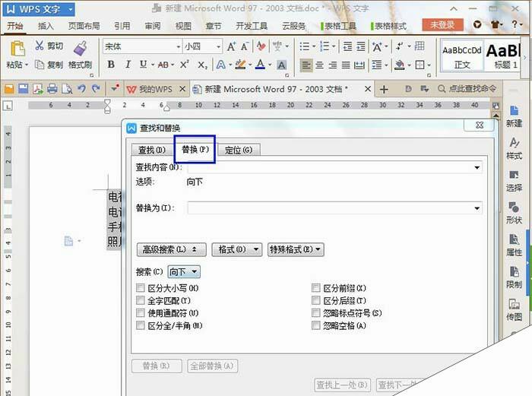Open the font color dropdown arrow
Image resolution: width=532 pixels, height=396 pixels.
(x=270, y=65)
